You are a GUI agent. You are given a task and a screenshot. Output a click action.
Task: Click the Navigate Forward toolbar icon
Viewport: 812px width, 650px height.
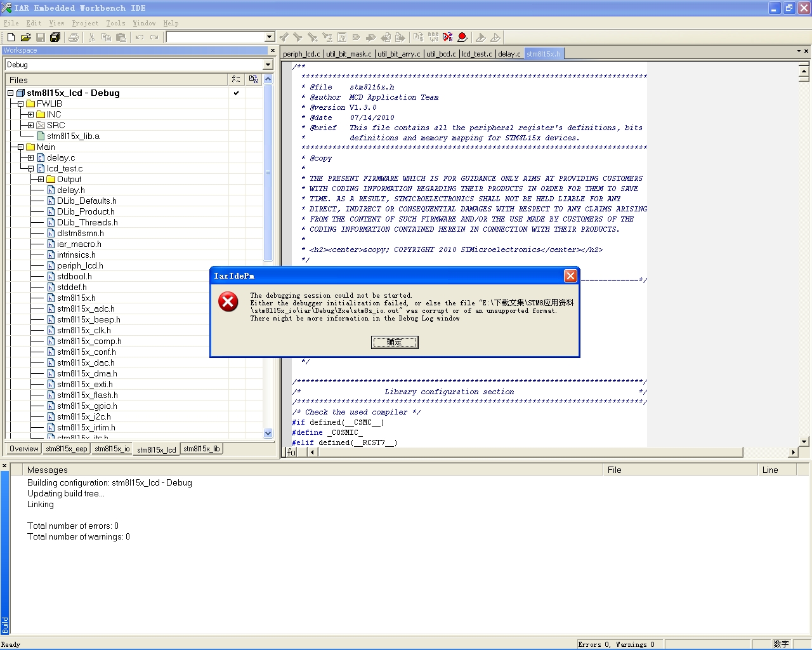[x=400, y=37]
